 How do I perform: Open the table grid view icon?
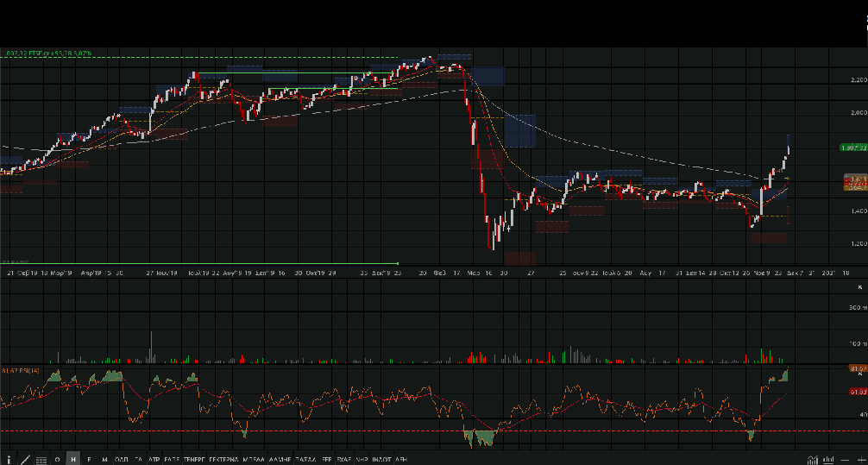[41, 459]
